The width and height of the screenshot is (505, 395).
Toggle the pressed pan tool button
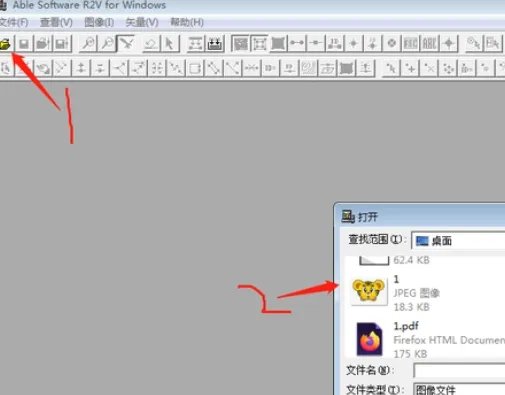(126, 44)
